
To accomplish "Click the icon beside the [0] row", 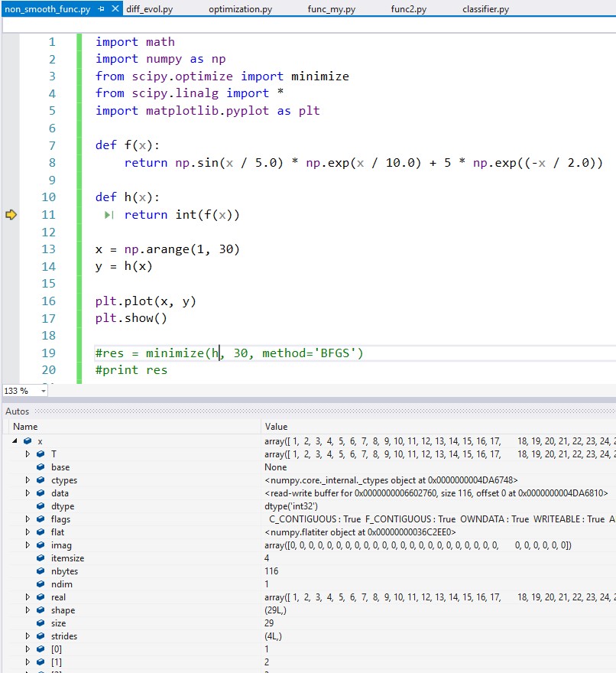I will coord(41,649).
